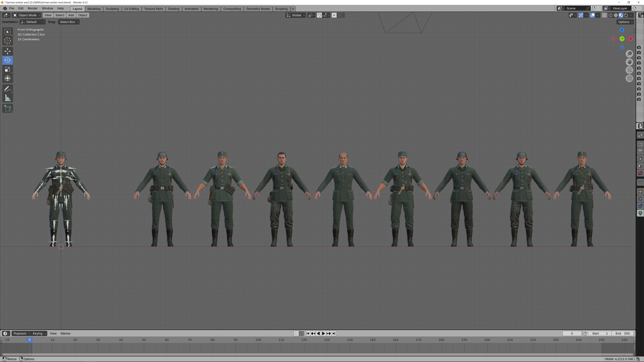The height and width of the screenshot is (362, 644).
Task: Open the File menu
Action: click(x=12, y=8)
